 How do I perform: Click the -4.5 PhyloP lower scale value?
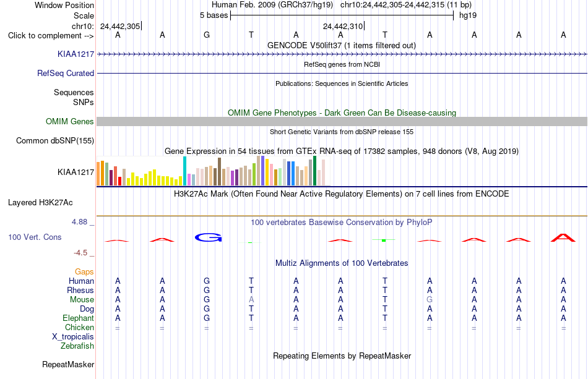(80, 253)
